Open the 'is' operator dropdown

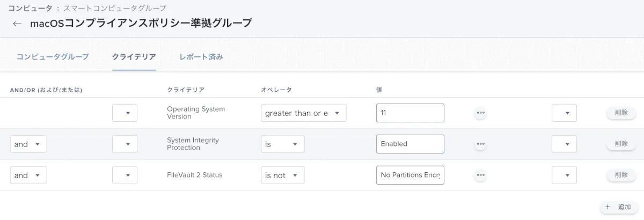pos(282,144)
